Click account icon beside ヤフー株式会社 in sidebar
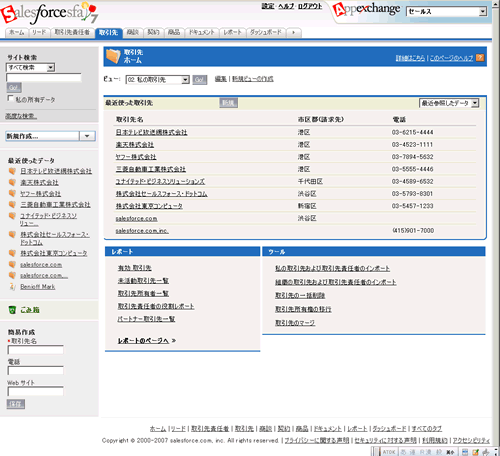Viewport: 500px width, 456px height. click(x=12, y=193)
